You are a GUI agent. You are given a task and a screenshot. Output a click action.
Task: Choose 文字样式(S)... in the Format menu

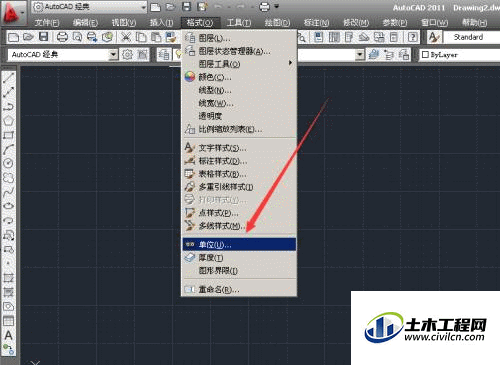click(239, 148)
